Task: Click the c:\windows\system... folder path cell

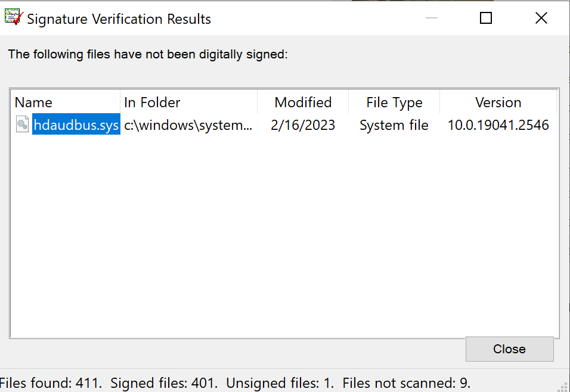Action: click(x=188, y=125)
